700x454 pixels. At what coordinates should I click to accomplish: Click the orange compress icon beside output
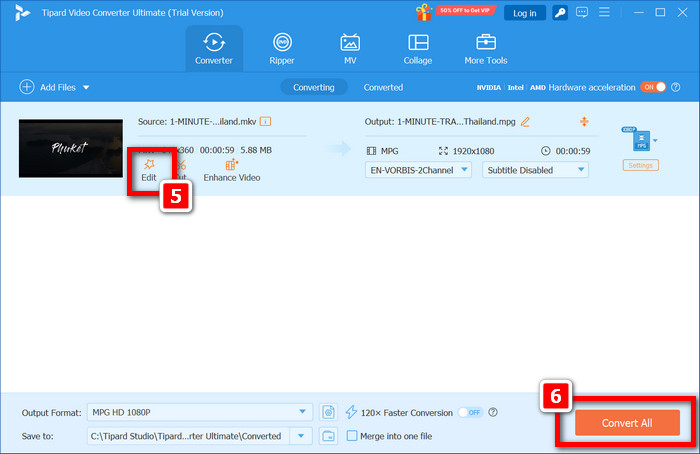click(x=584, y=121)
